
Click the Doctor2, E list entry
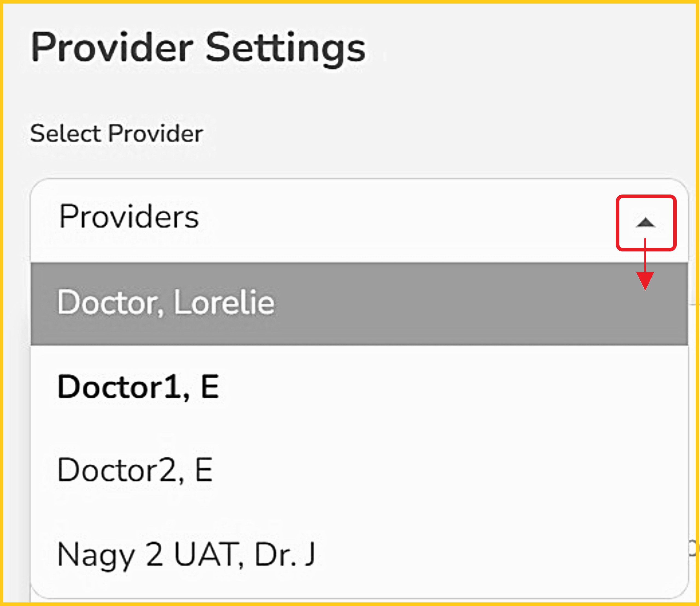click(135, 470)
